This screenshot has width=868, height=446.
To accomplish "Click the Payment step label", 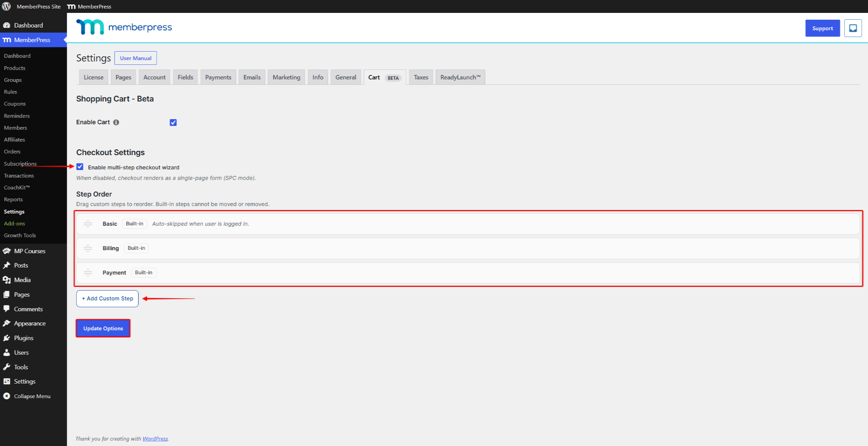I will coord(114,273).
